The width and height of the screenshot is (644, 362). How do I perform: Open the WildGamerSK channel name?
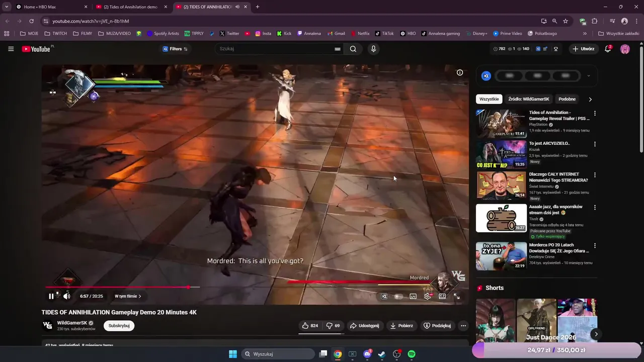(x=72, y=323)
